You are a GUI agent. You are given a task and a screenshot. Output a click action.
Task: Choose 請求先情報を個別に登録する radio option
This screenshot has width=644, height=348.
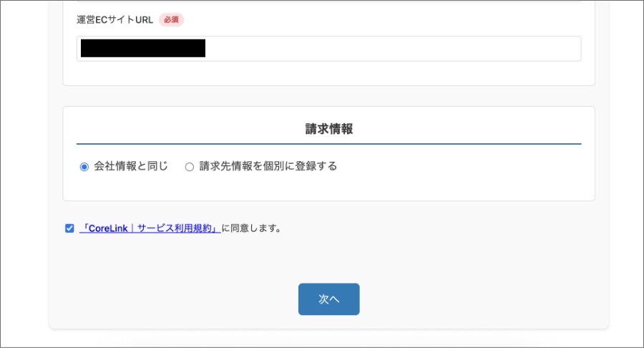190,167
